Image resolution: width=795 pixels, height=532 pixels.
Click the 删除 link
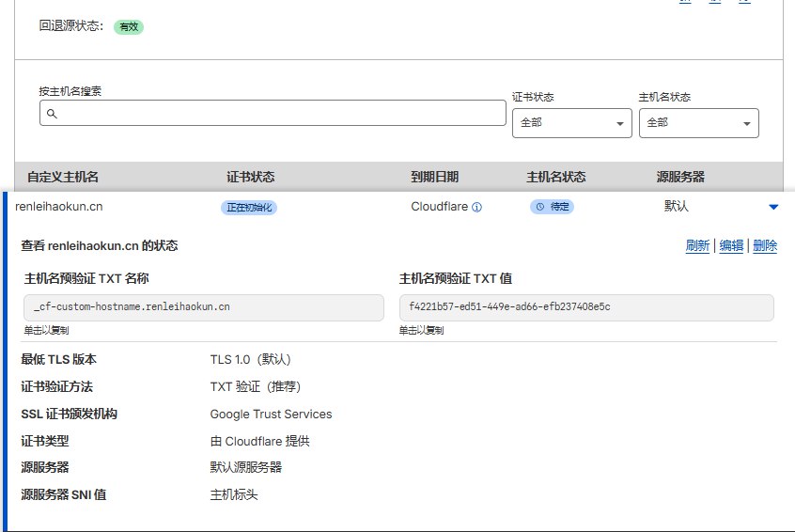[x=765, y=246]
